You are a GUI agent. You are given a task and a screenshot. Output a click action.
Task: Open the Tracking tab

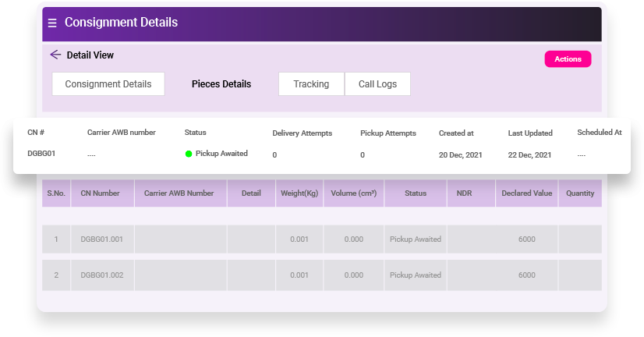(311, 83)
